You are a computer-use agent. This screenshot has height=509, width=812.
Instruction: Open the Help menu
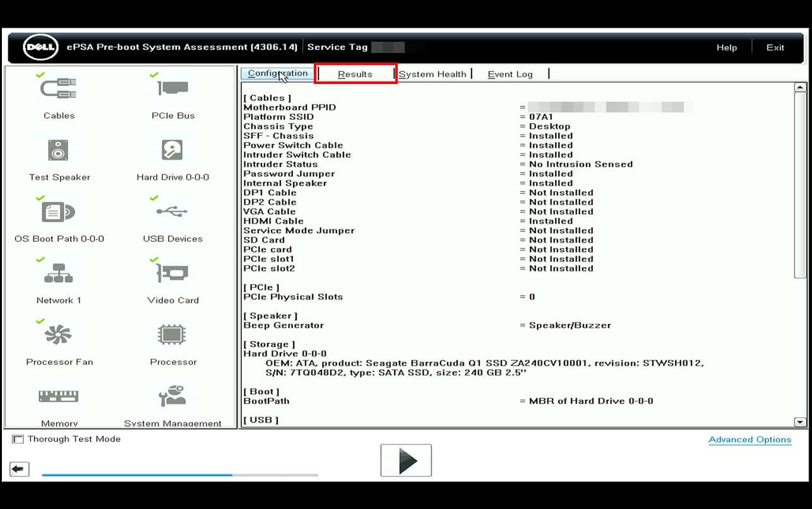click(727, 47)
